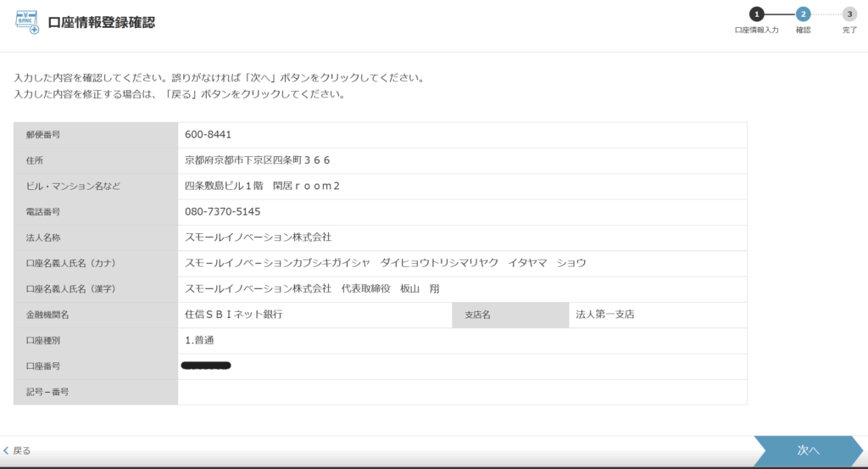Click the kanji account holder name value
Viewport: 868px width, 469px height.
tap(324, 288)
